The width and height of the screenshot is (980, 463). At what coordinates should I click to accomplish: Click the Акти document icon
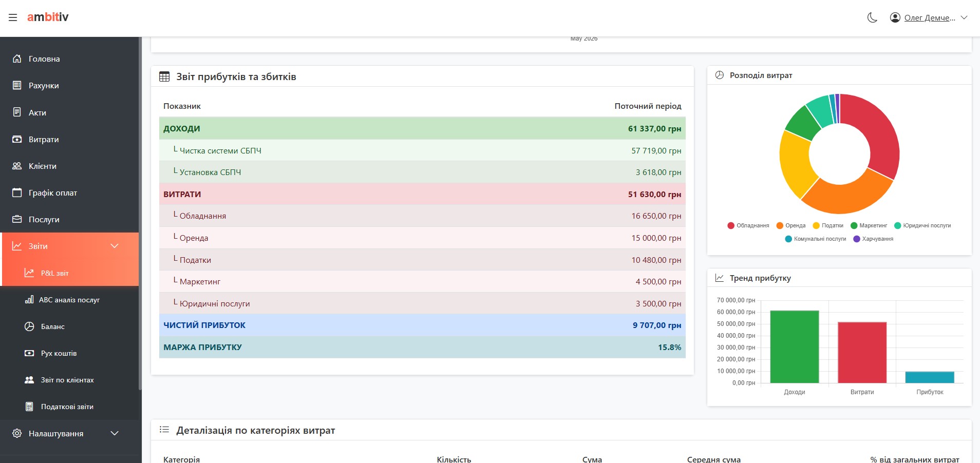17,112
